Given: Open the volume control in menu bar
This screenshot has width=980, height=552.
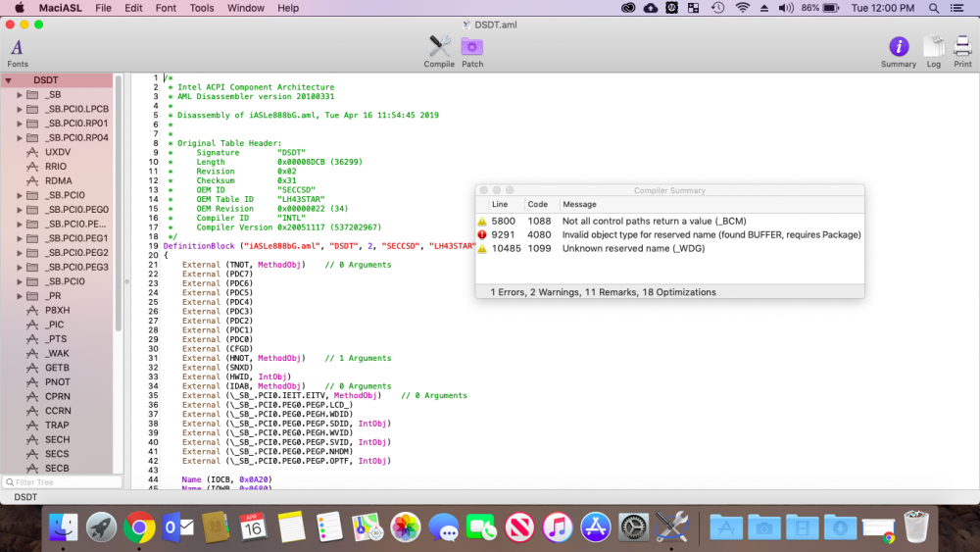Looking at the screenshot, I should point(786,8).
